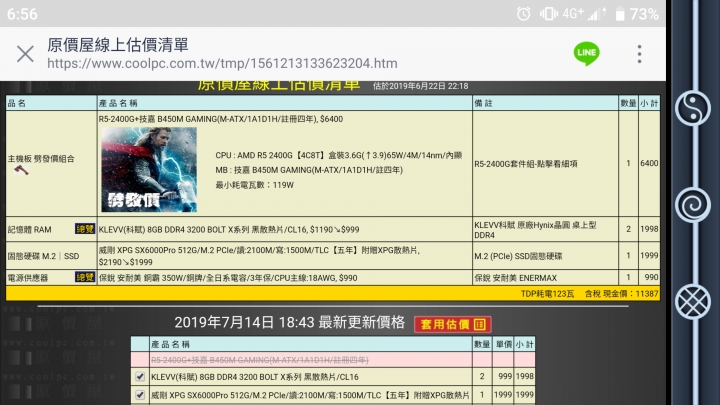This screenshot has width=720, height=405.
Task: Click the CPU : AMD R5 2400G spec line
Action: click(338, 155)
